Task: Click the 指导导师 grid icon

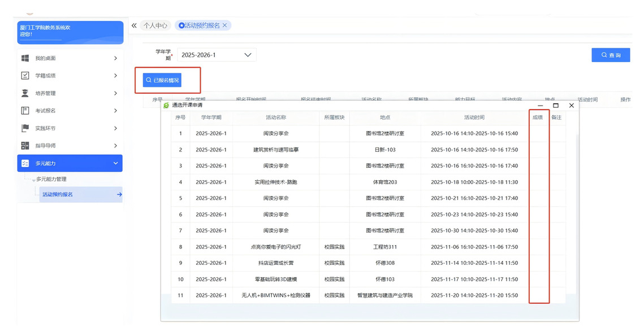Action: 25,146
